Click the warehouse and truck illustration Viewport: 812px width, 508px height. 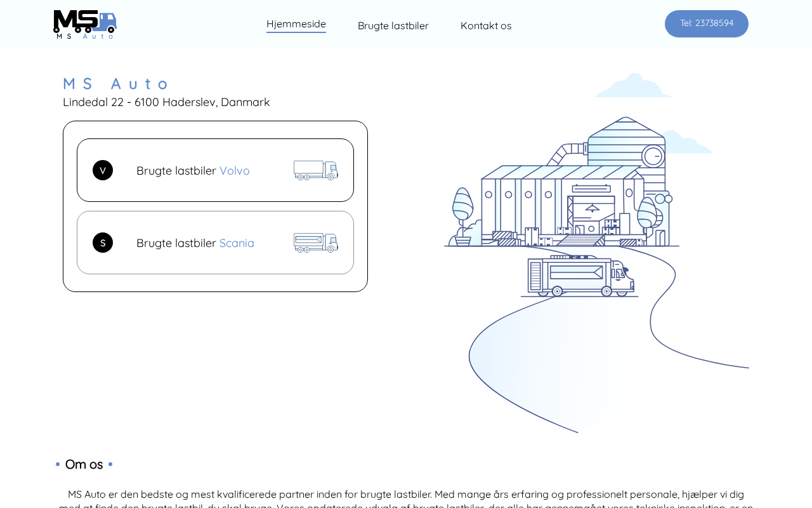596,253
